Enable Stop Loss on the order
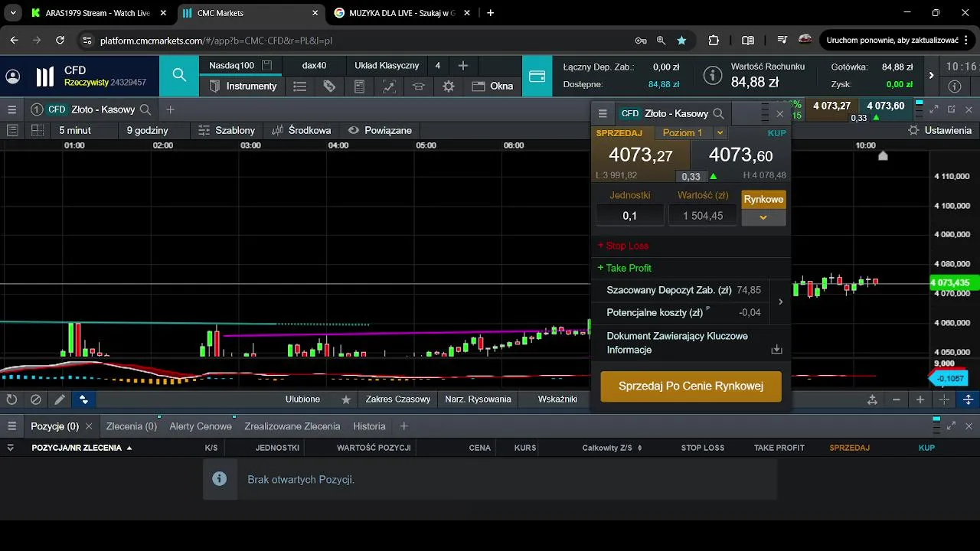 (x=623, y=246)
